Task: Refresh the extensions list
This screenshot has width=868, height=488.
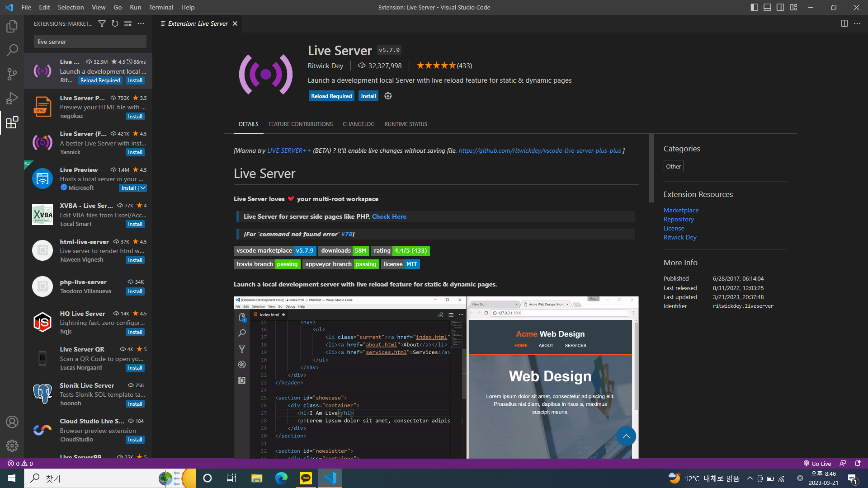Action: point(115,23)
